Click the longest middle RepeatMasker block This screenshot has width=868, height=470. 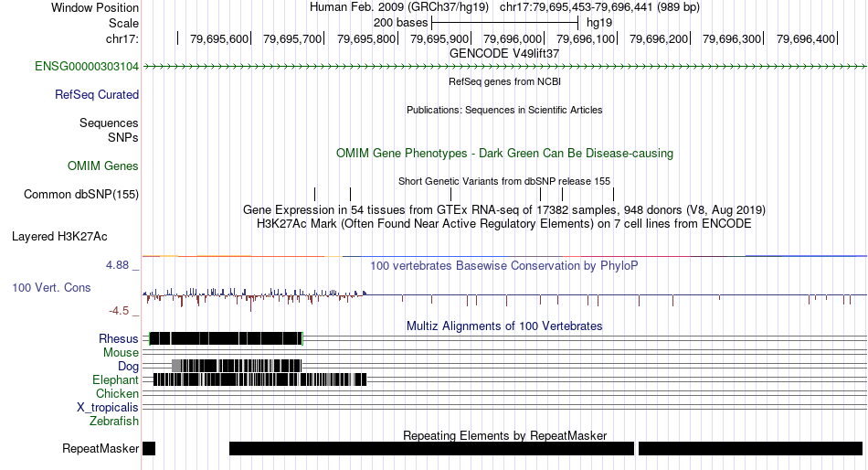(431, 448)
